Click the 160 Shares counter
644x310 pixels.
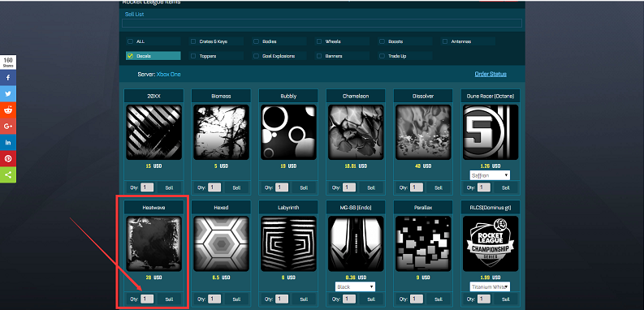point(8,62)
